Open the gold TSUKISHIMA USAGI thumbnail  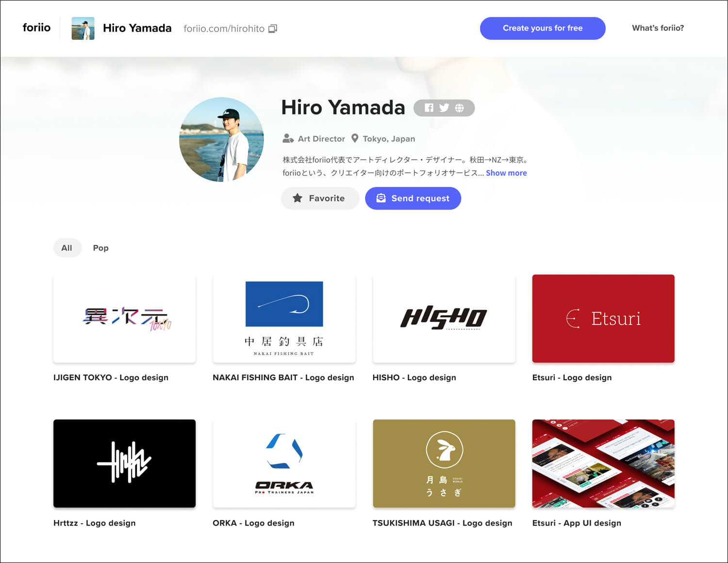(x=444, y=464)
